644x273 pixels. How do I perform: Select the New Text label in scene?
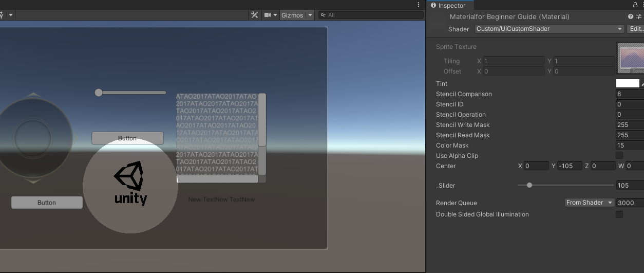point(221,199)
